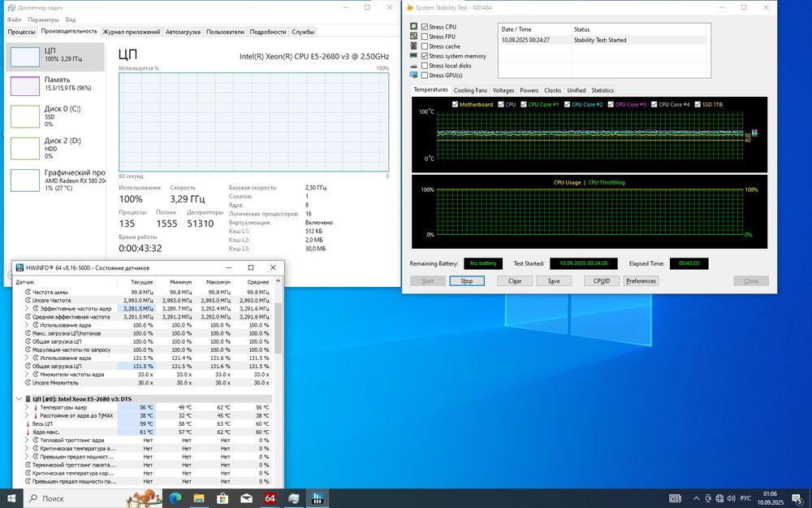This screenshot has height=508, width=812.
Task: Open the Параметры menu in Task Manager
Action: 44,20
